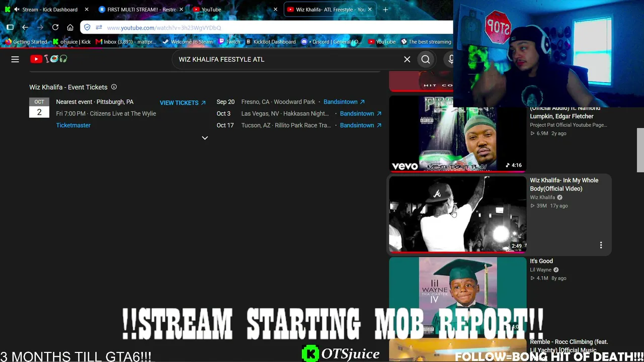This screenshot has height=362, width=644.
Task: Open the Getting Started bookmark
Action: 25,42
